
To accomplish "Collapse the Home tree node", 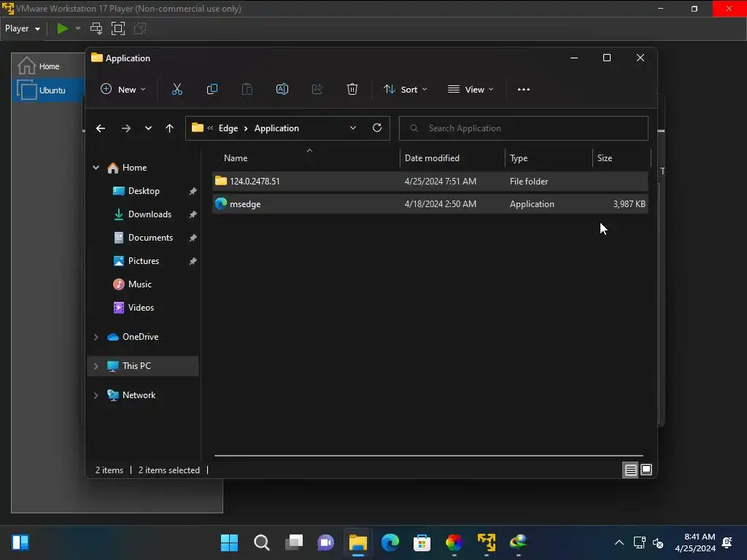I will (x=96, y=168).
